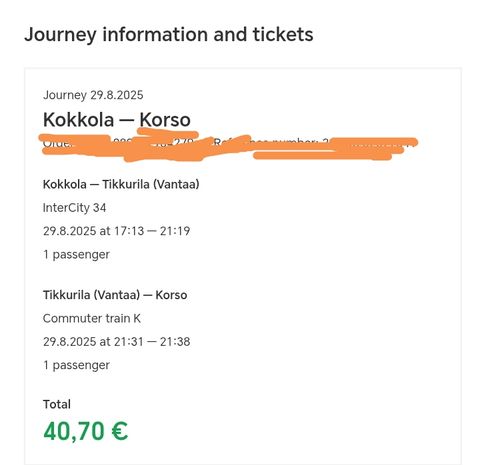The width and height of the screenshot is (480, 465).
Task: Click the 29.8.2025 date of InterCity leg
Action: [x=69, y=231]
